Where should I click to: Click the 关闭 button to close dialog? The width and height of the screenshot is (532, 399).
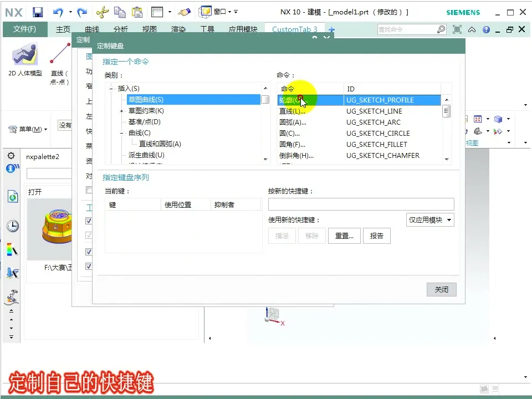click(441, 289)
